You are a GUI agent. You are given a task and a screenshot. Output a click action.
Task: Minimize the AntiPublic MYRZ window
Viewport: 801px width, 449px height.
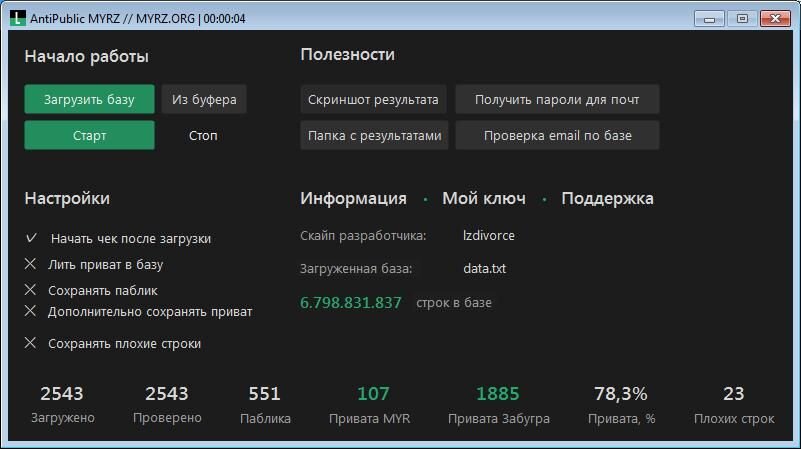[709, 19]
